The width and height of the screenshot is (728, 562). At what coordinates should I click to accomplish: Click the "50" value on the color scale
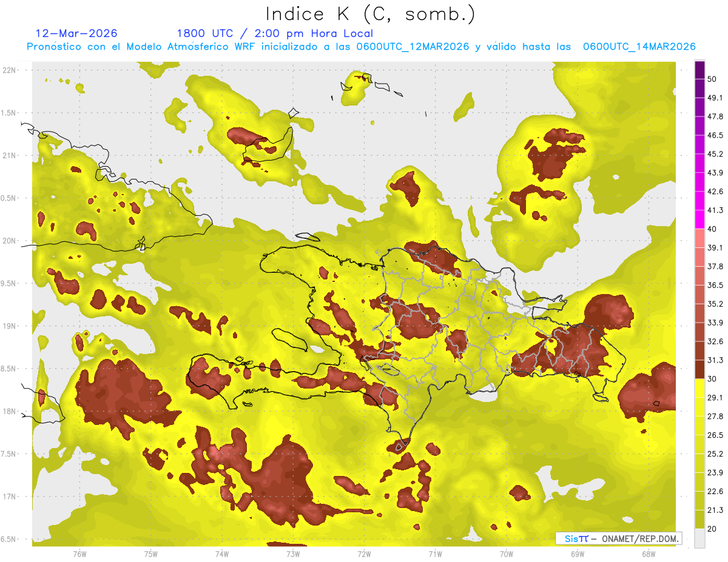[x=712, y=79]
